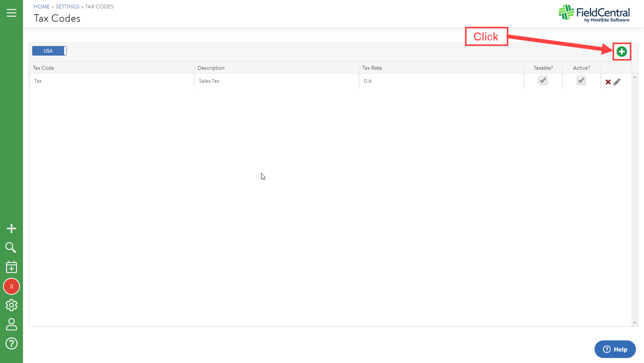The width and height of the screenshot is (644, 363).
Task: Open search from the sidebar magnifier
Action: pos(11,248)
